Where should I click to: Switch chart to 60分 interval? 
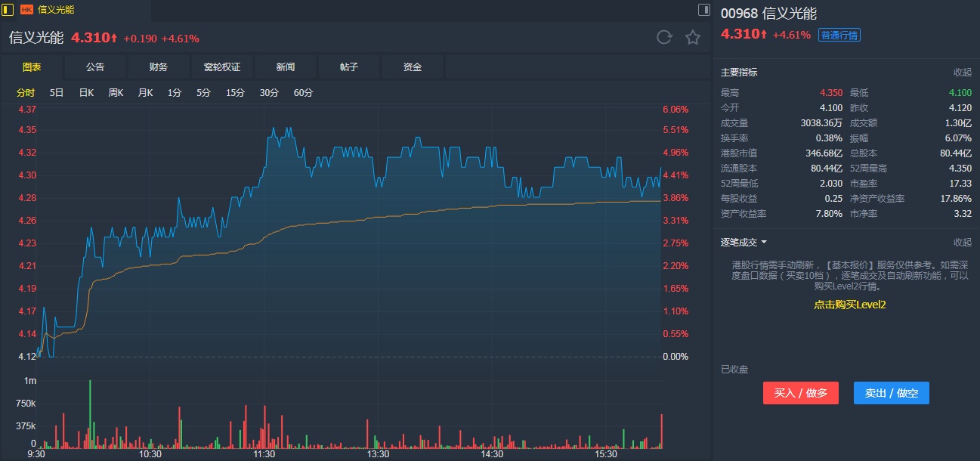point(303,93)
